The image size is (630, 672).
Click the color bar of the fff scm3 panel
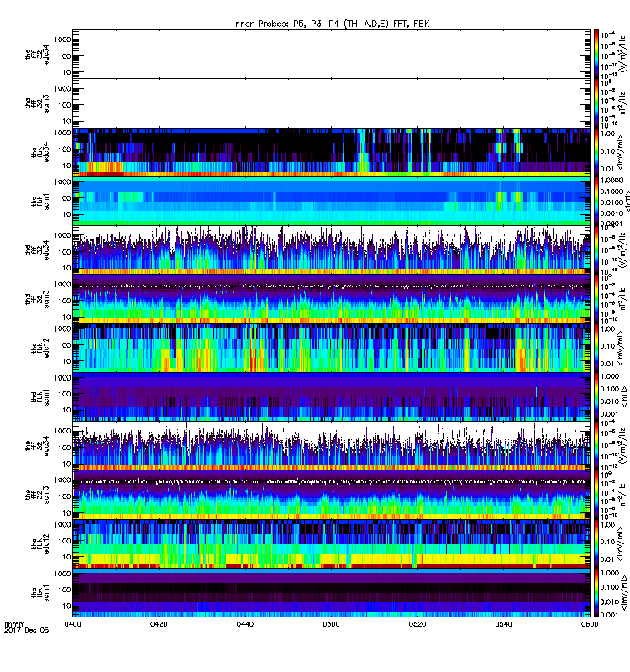point(596,495)
